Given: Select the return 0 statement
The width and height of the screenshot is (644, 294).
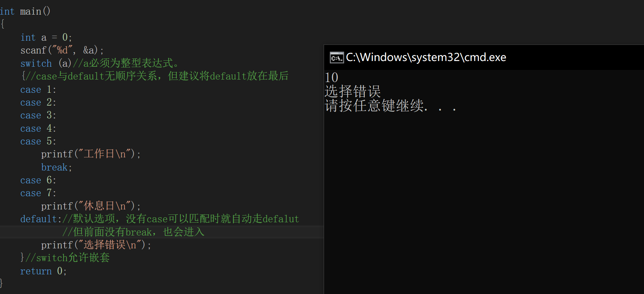Looking at the screenshot, I should 43,271.
